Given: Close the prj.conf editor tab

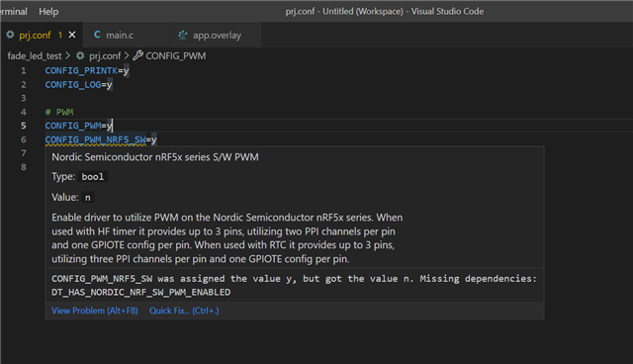Looking at the screenshot, I should click(72, 35).
